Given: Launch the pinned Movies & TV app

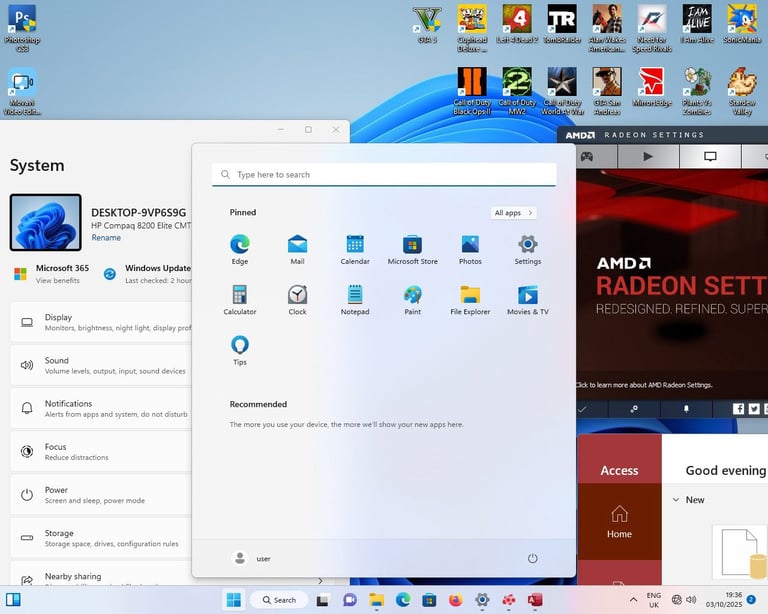Looking at the screenshot, I should click(x=527, y=295).
